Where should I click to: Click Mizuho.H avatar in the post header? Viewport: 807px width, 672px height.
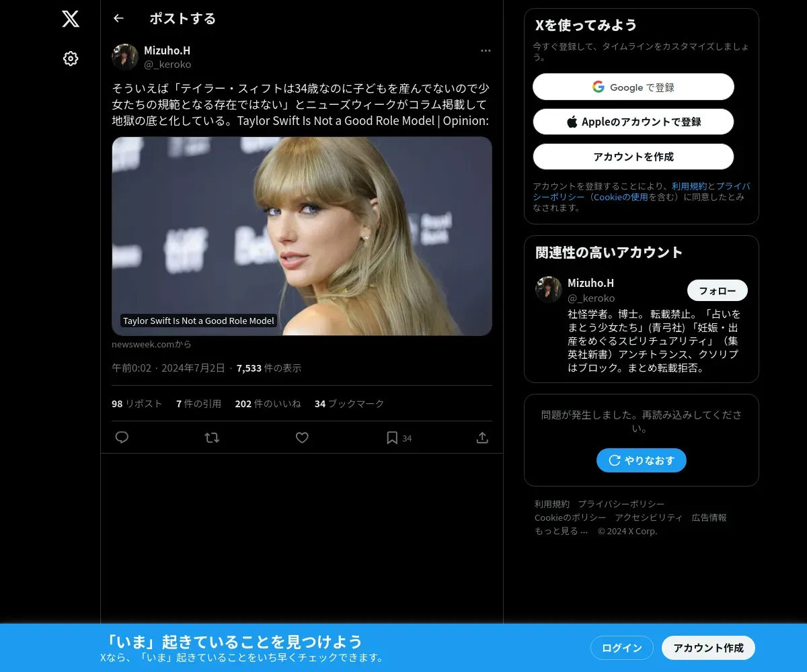click(x=125, y=57)
